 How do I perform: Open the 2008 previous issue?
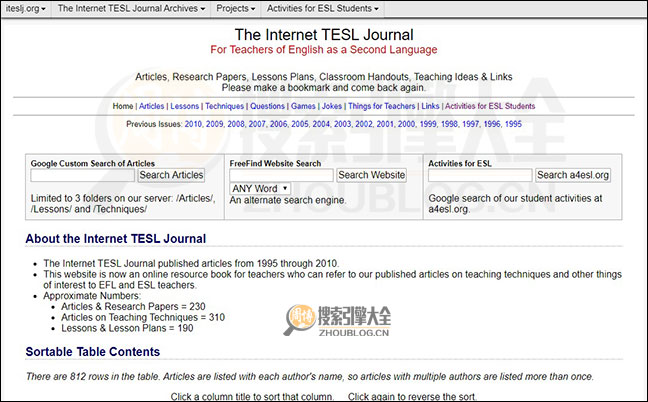[x=236, y=124]
